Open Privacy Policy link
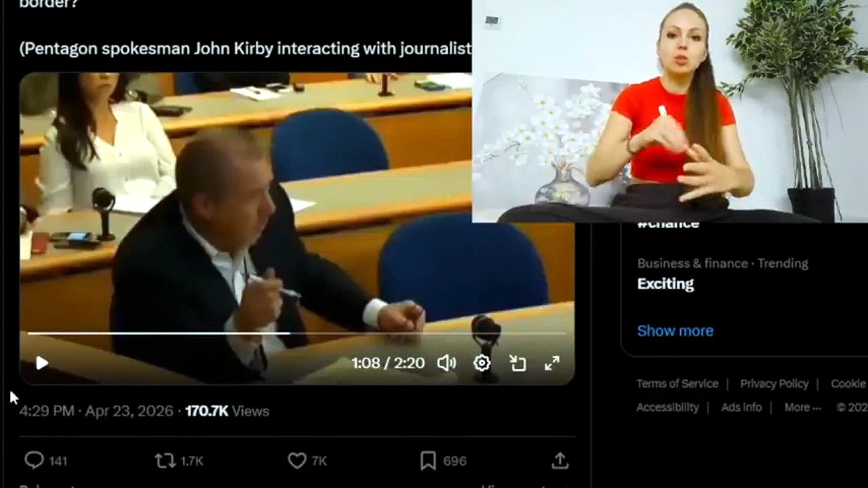The image size is (868, 488). [774, 384]
